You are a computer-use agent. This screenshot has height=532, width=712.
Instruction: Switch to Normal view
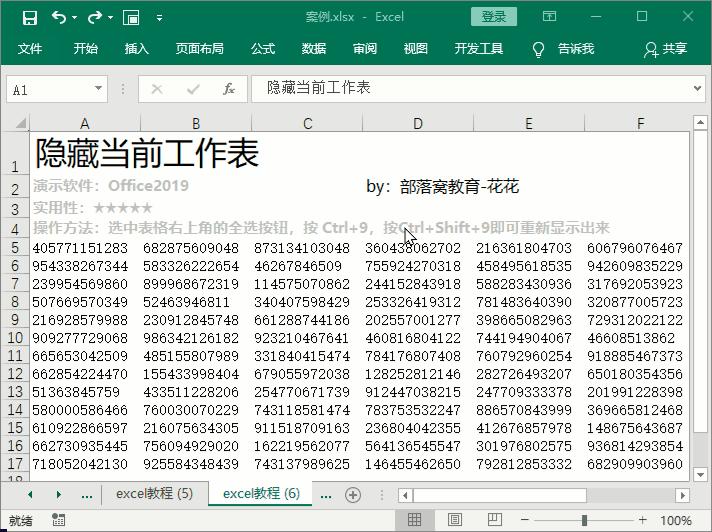pyautogui.click(x=414, y=520)
